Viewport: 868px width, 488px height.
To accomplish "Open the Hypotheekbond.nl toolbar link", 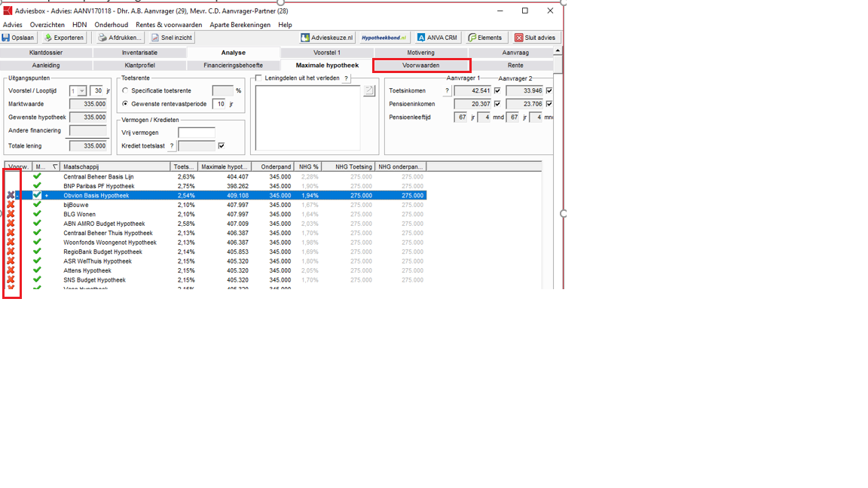I will pyautogui.click(x=384, y=38).
